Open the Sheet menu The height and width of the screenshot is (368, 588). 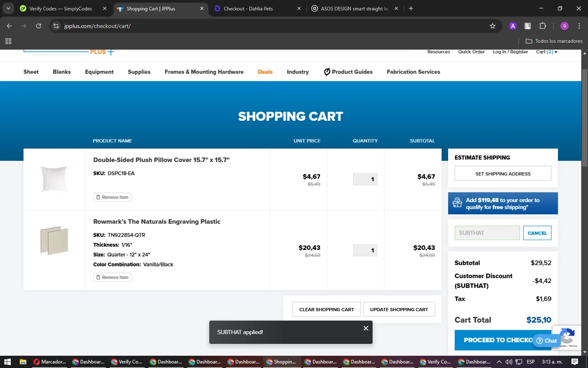pyautogui.click(x=31, y=72)
